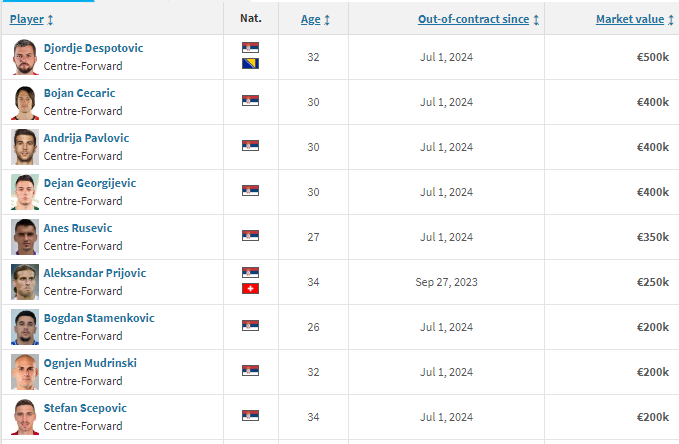Screen dimensions: 679x444
Task: Click Ognjen Mudrinski portrait thumbnail
Action: point(25,372)
